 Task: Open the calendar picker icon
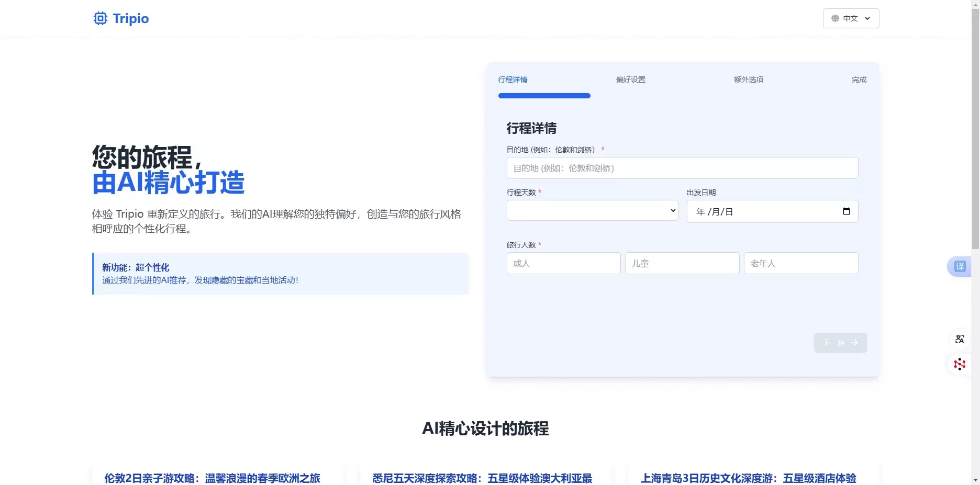pyautogui.click(x=846, y=211)
